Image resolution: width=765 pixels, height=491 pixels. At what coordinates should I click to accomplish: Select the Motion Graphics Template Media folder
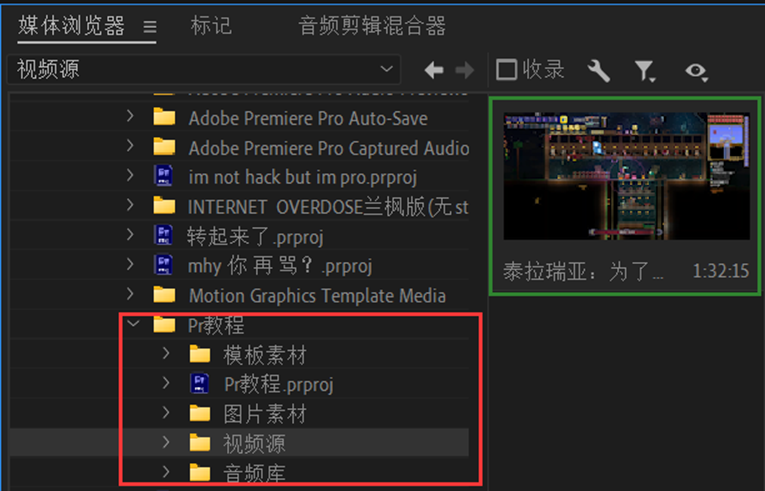pos(316,295)
